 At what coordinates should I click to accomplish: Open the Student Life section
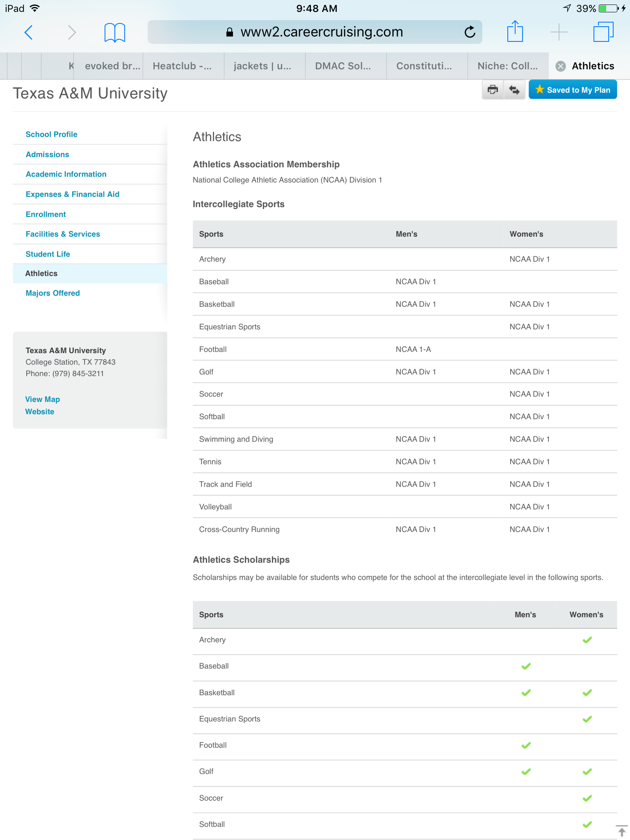point(48,254)
